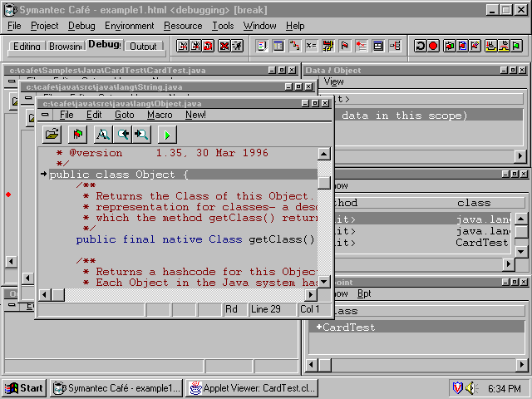Click the speaker volume icon in the system tray

click(471, 388)
